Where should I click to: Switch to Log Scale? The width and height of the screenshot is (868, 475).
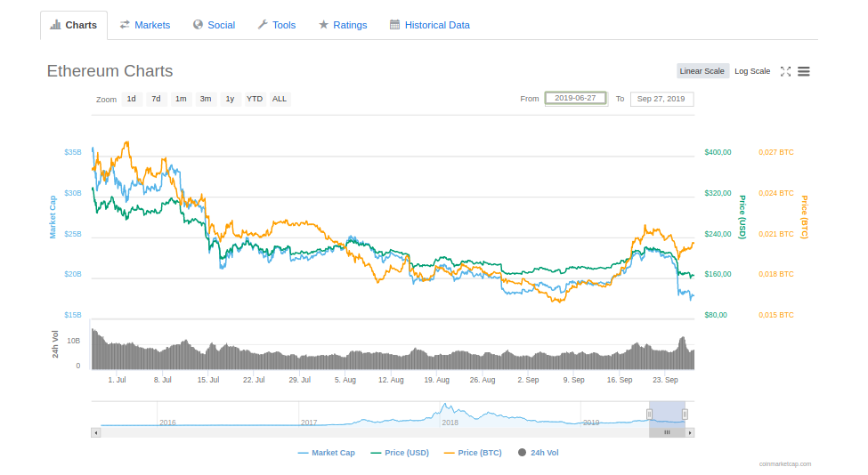[752, 71]
